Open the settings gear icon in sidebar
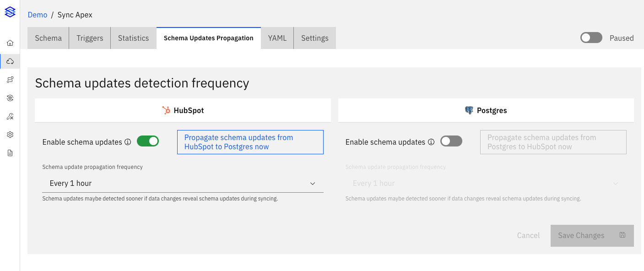This screenshot has height=271, width=644. pyautogui.click(x=10, y=135)
